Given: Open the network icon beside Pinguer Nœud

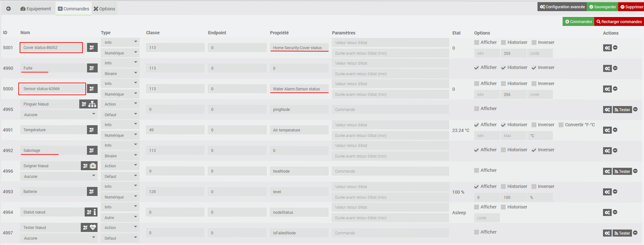Looking at the screenshot, I should click(92, 104).
